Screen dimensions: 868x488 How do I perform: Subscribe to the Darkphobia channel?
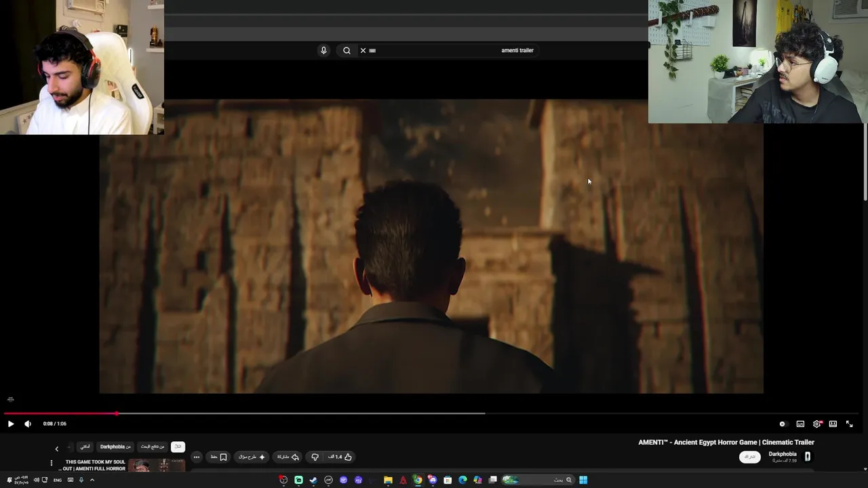point(749,457)
